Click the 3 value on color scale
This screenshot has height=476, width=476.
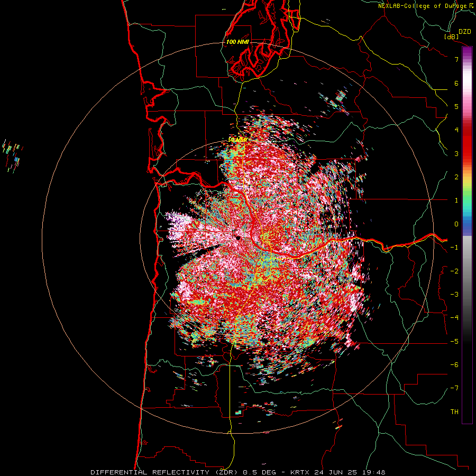coord(456,153)
